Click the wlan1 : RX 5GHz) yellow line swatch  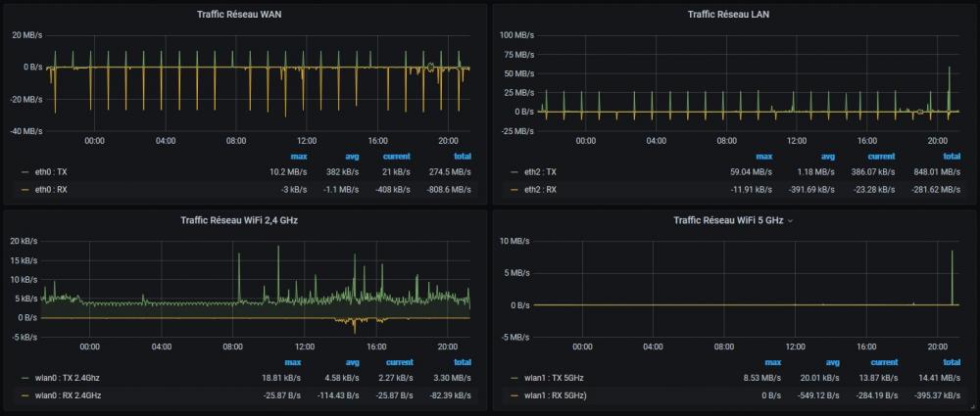coord(514,395)
